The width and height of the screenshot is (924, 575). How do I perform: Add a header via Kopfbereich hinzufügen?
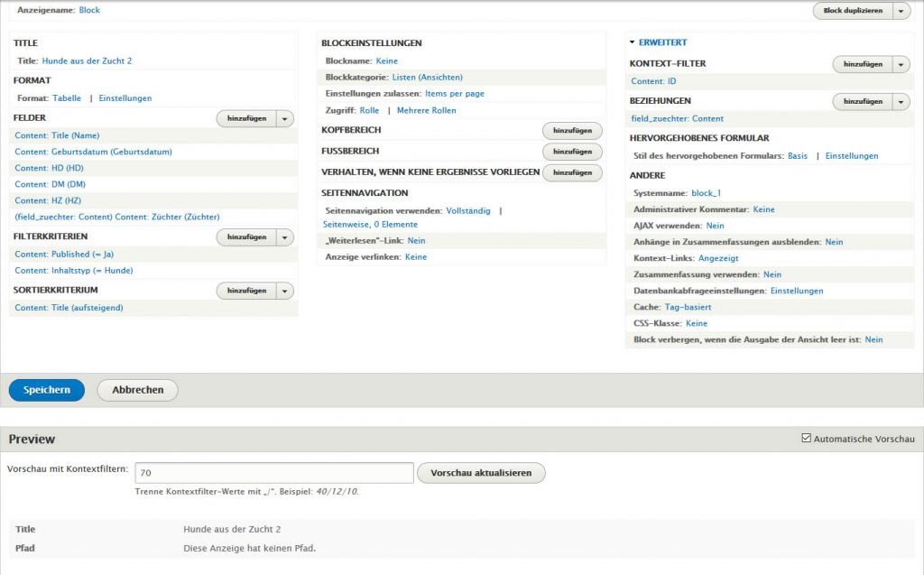point(572,131)
